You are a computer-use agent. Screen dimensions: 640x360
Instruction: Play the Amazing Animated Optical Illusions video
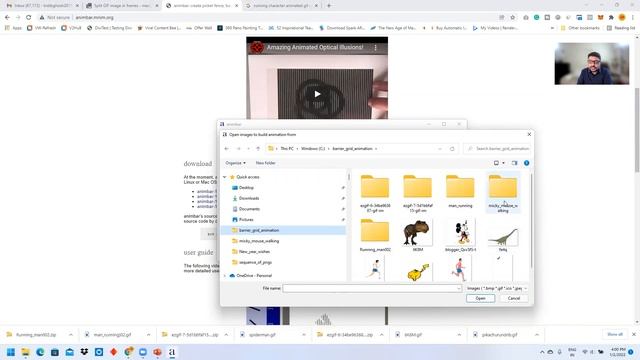pos(317,94)
